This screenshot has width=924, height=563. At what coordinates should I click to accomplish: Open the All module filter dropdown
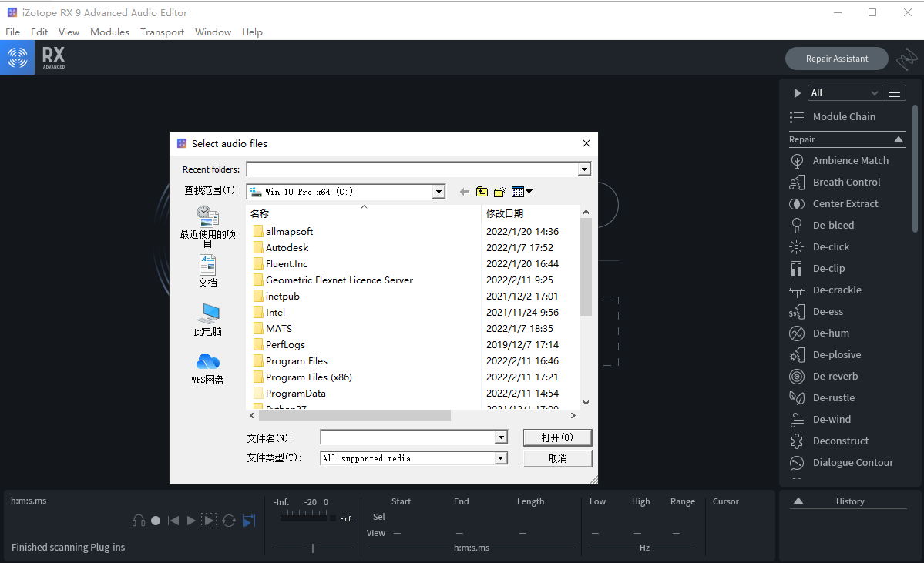tap(845, 92)
